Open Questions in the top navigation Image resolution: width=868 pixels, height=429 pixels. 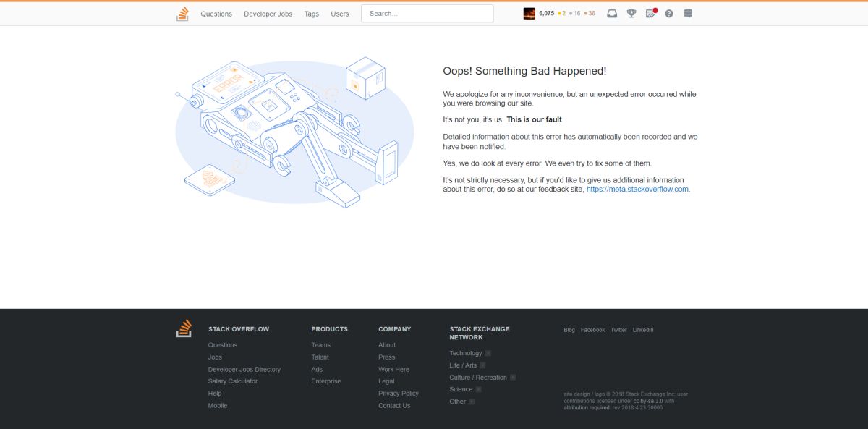(216, 14)
